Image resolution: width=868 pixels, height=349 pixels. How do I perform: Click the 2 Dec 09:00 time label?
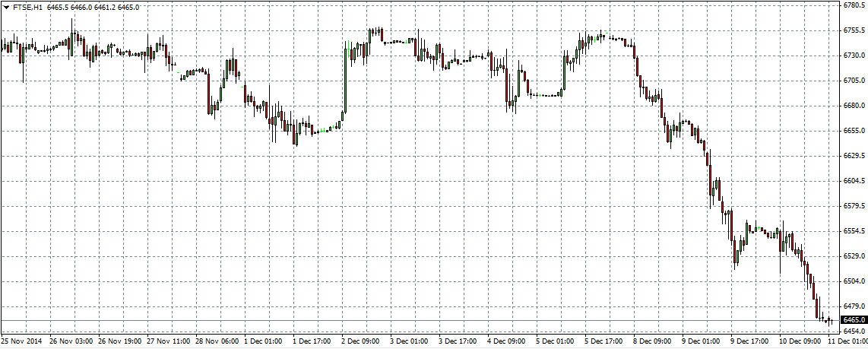360,341
